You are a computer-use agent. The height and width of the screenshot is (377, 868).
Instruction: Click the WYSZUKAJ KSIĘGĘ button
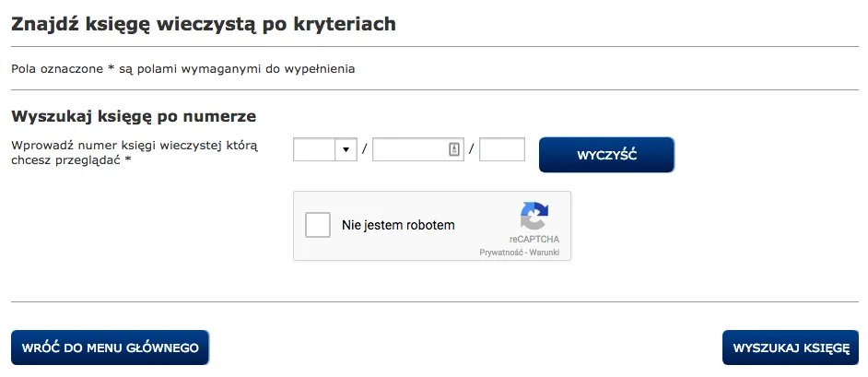click(791, 348)
